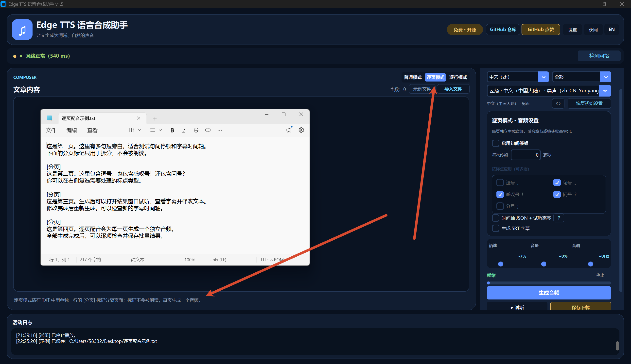Image resolution: width=631 pixels, height=364 pixels.
Task: Switch theme with 夜间 button
Action: pos(593,30)
